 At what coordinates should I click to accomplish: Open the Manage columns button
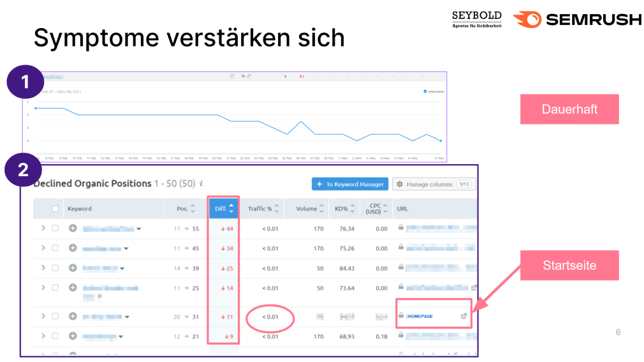coord(434,184)
